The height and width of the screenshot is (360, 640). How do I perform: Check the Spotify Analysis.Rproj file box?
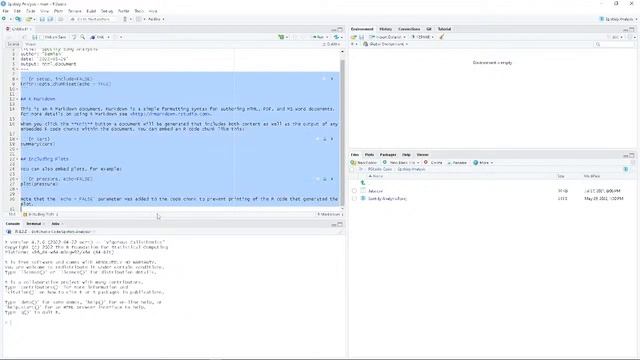pyautogui.click(x=354, y=199)
